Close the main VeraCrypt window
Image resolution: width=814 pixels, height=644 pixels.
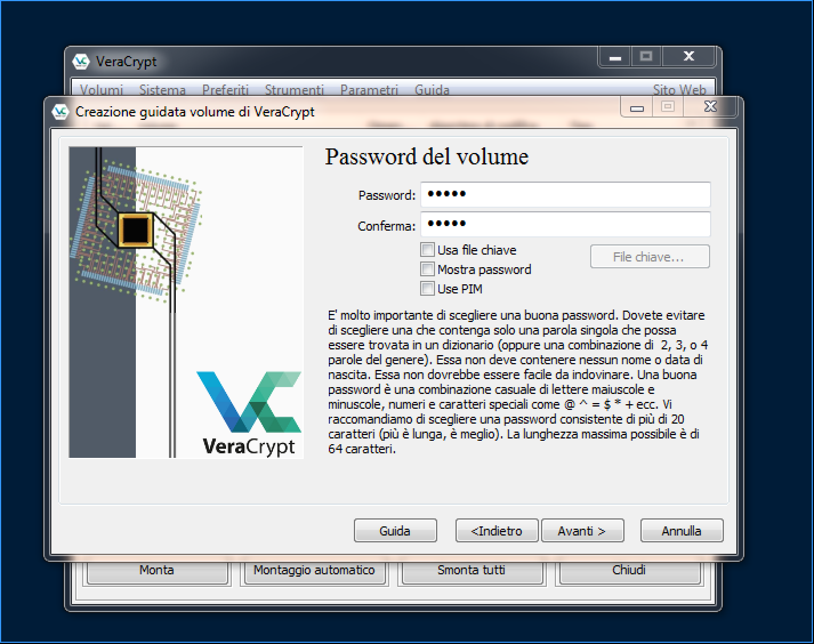click(x=688, y=57)
